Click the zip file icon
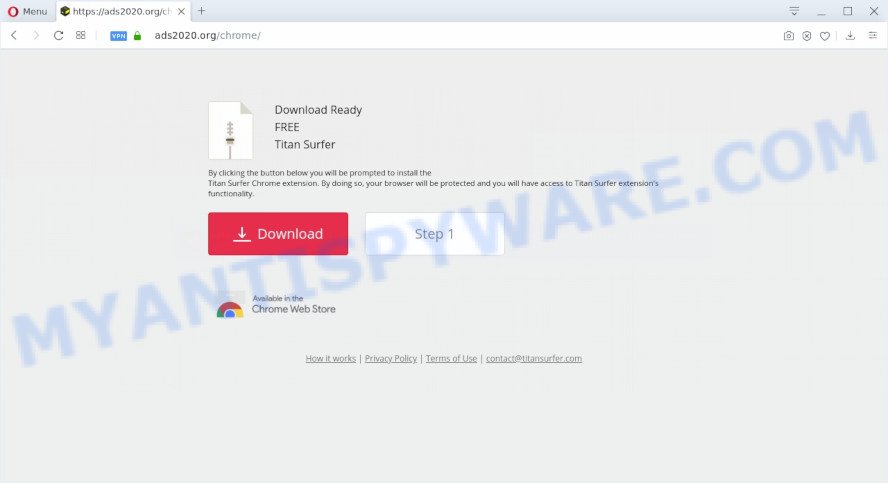The height and width of the screenshot is (483, 888). click(230, 131)
